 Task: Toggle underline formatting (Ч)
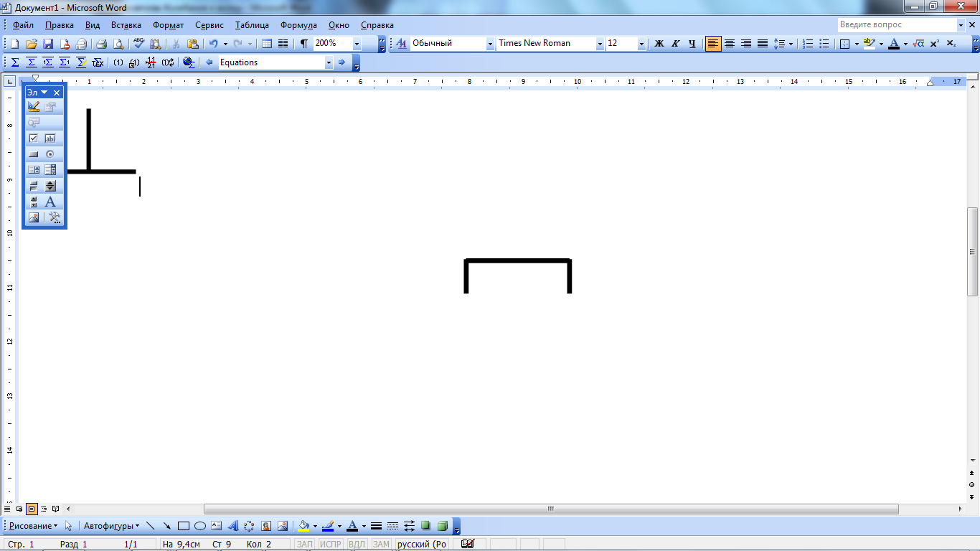click(692, 44)
